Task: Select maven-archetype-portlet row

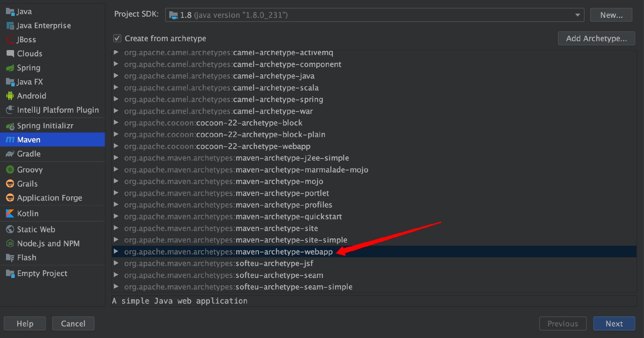Action: click(374, 193)
